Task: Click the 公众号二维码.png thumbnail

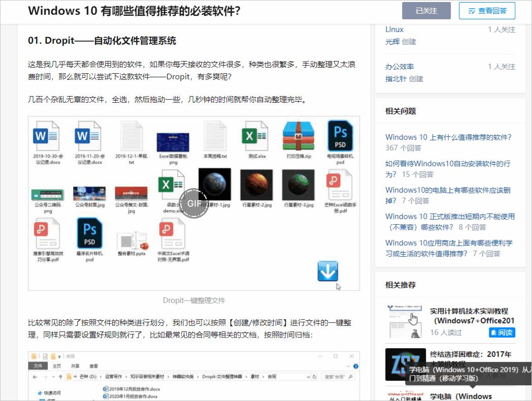Action: click(48, 195)
